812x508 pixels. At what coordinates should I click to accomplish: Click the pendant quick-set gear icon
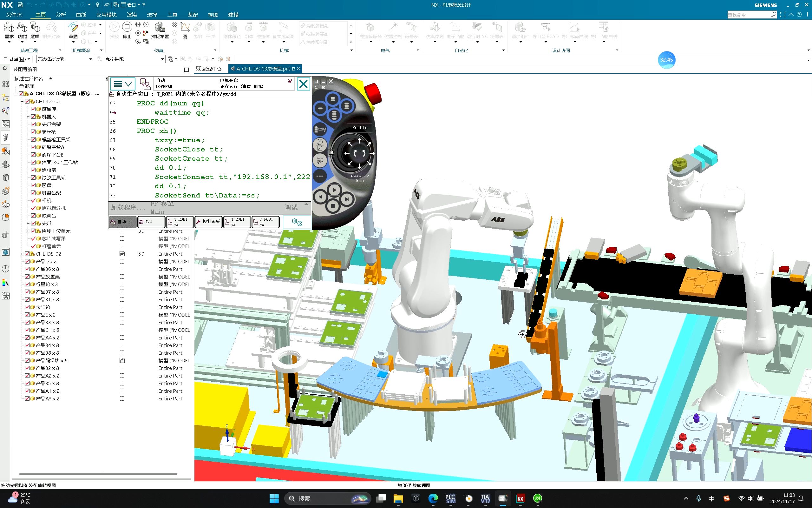pyautogui.click(x=297, y=222)
